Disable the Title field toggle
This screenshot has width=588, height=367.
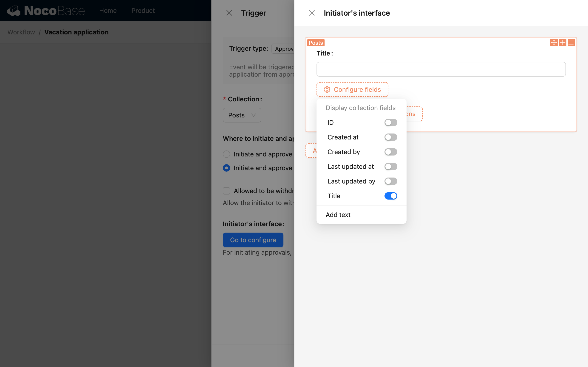coord(391,196)
